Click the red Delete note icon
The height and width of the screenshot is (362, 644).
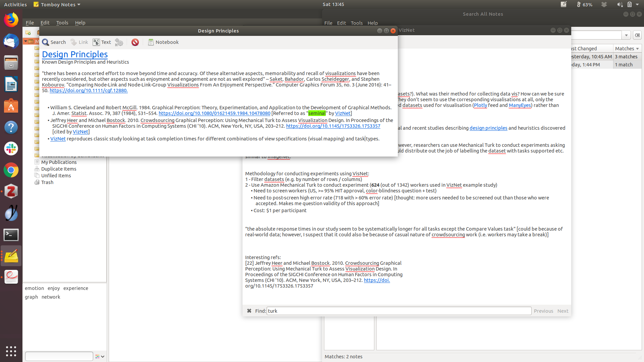click(x=135, y=42)
